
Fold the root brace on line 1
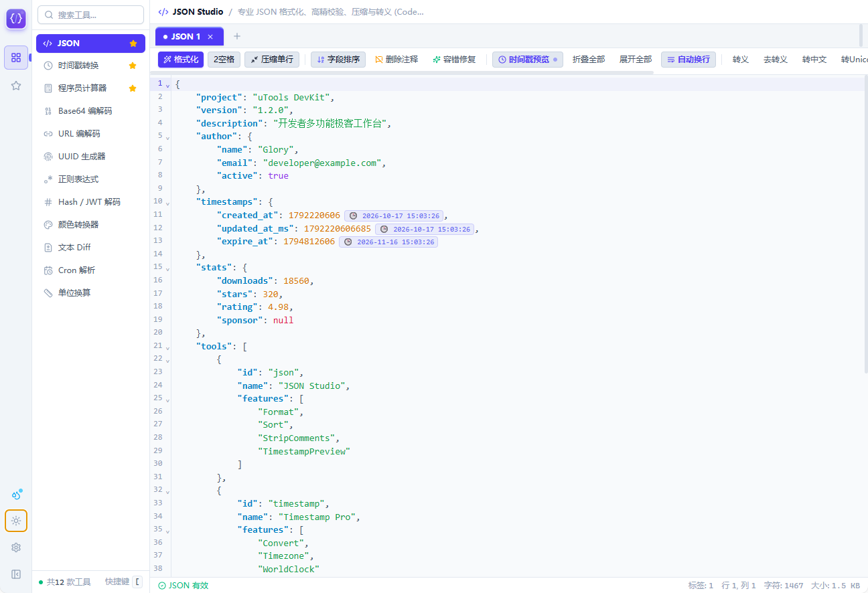pos(167,85)
